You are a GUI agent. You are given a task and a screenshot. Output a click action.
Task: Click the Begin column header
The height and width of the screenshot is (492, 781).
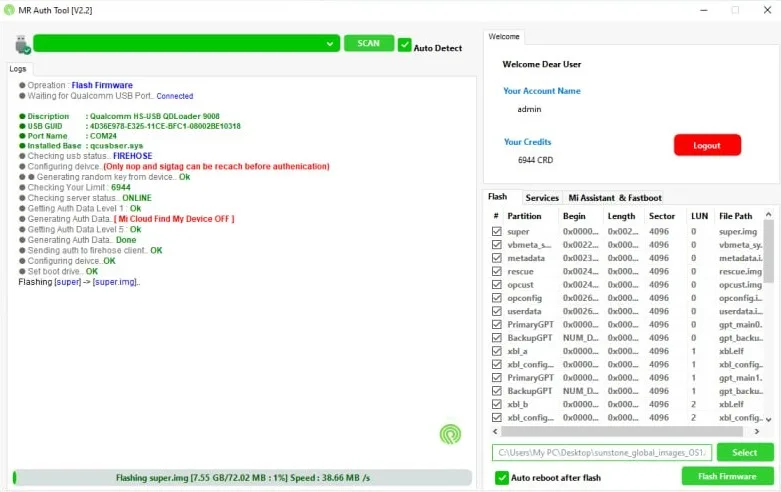click(574, 216)
